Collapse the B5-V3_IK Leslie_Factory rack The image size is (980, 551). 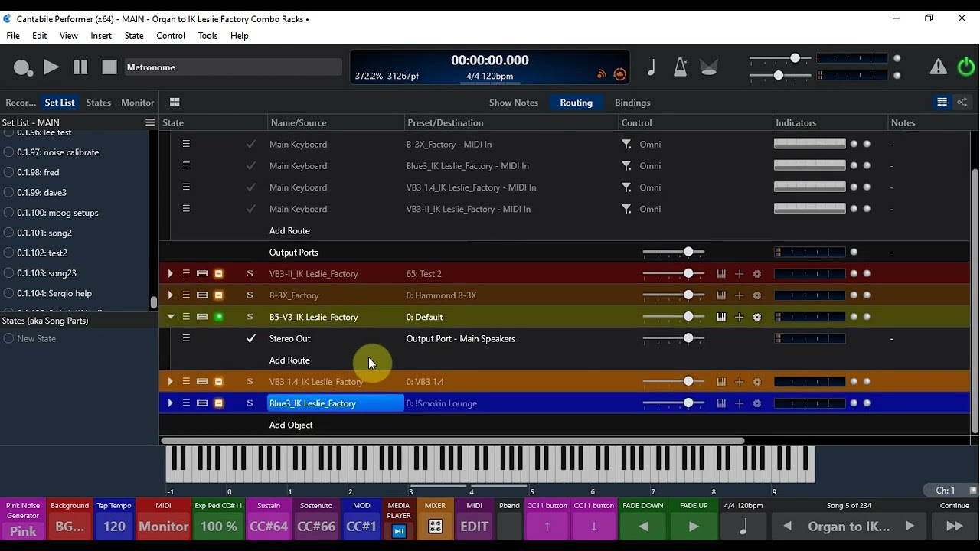170,317
